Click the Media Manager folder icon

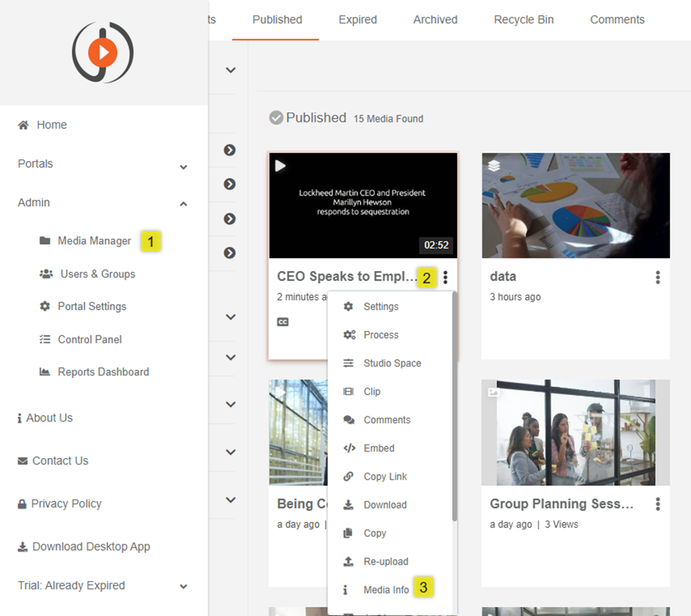click(45, 241)
